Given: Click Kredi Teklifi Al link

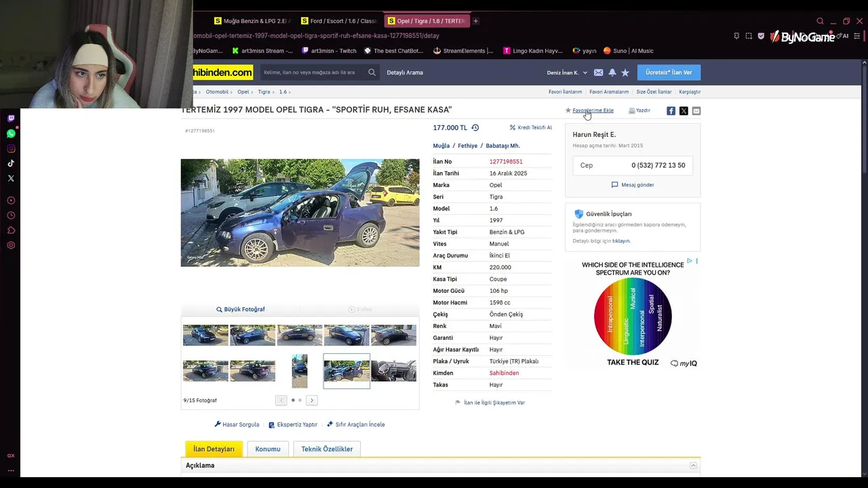Looking at the screenshot, I should pos(531,127).
